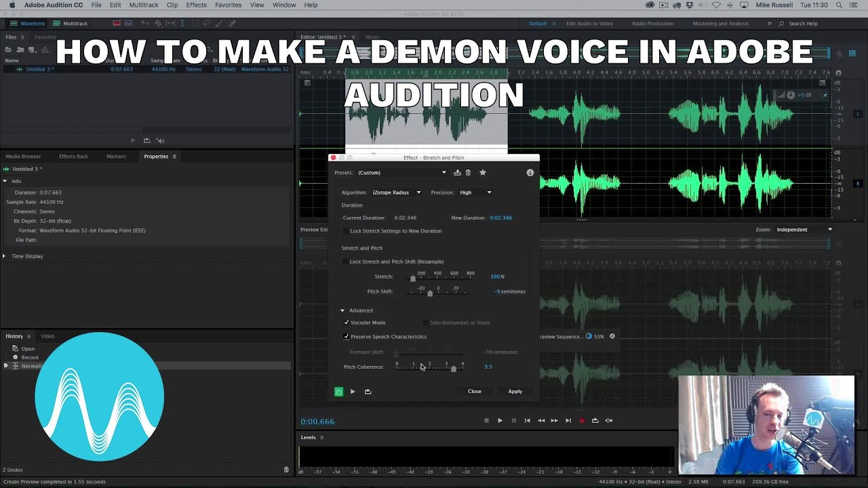Viewport: 868px width, 488px height.
Task: Select the Time Selection tool
Action: [x=182, y=23]
